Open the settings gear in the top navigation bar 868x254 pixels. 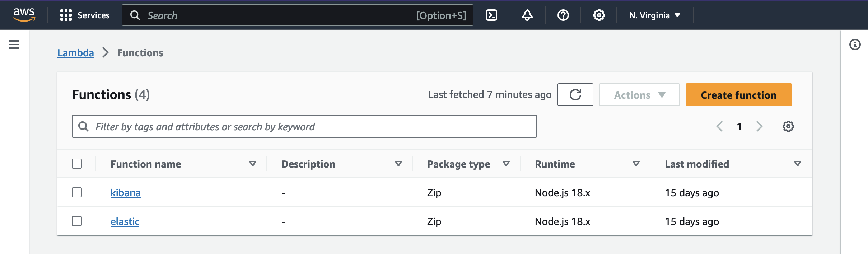pyautogui.click(x=599, y=15)
